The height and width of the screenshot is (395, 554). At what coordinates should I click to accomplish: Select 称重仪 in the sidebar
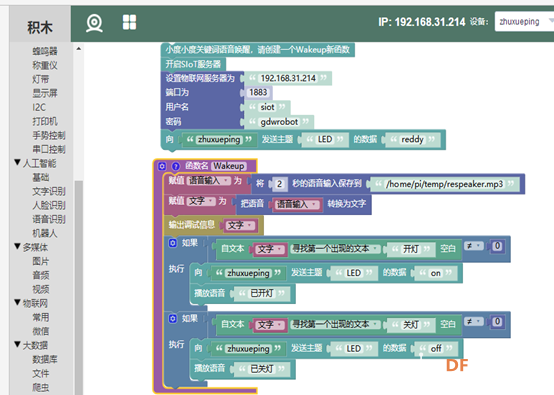[45, 65]
